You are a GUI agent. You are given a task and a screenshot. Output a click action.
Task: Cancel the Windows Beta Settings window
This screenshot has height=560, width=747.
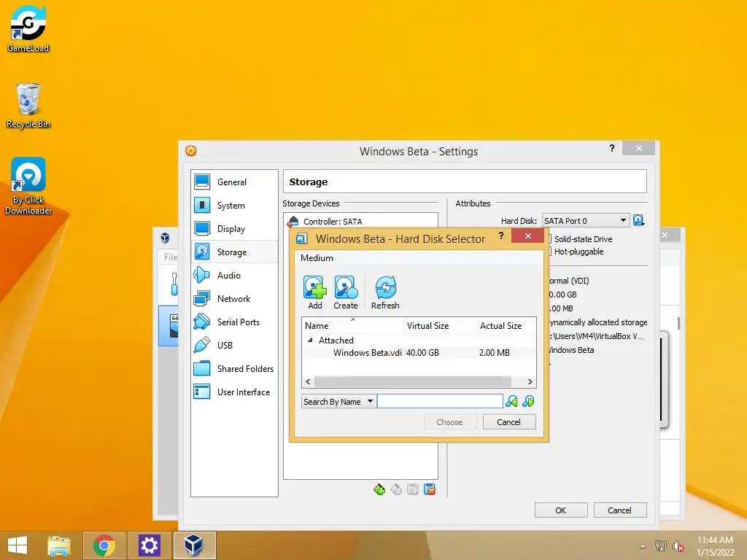point(619,510)
